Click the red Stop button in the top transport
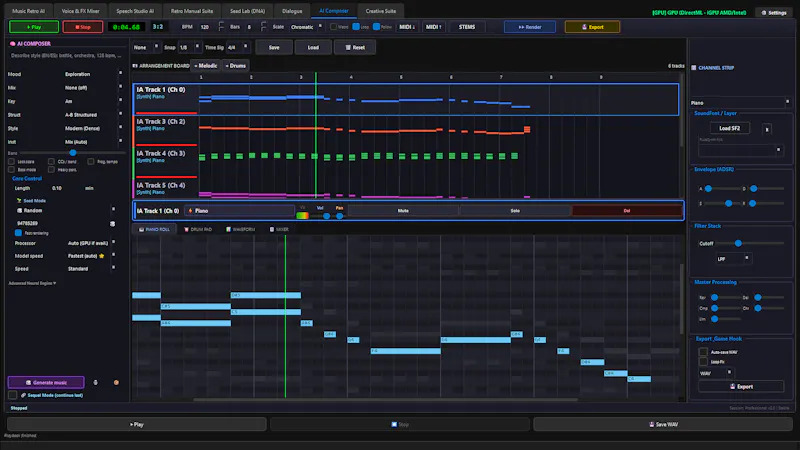This screenshot has height=450, width=800. coord(83,27)
